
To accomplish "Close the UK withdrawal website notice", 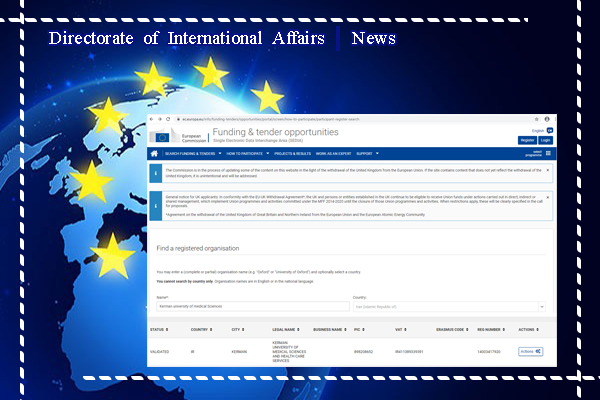I will [x=548, y=170].
